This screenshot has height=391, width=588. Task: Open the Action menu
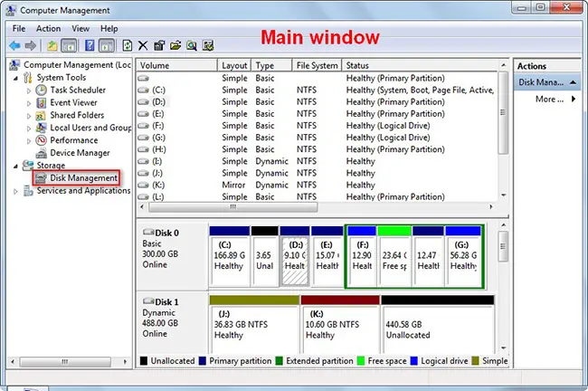tap(48, 29)
